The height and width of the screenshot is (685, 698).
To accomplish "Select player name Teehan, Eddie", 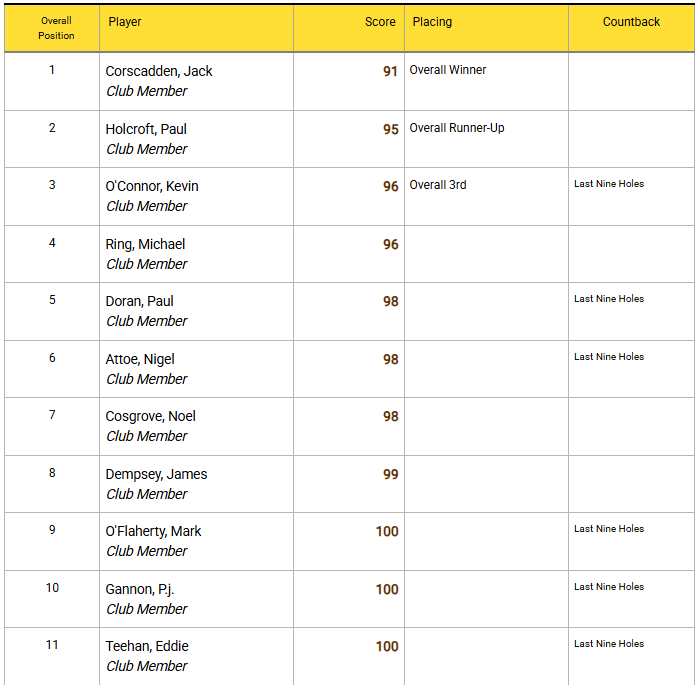I will tap(147, 646).
